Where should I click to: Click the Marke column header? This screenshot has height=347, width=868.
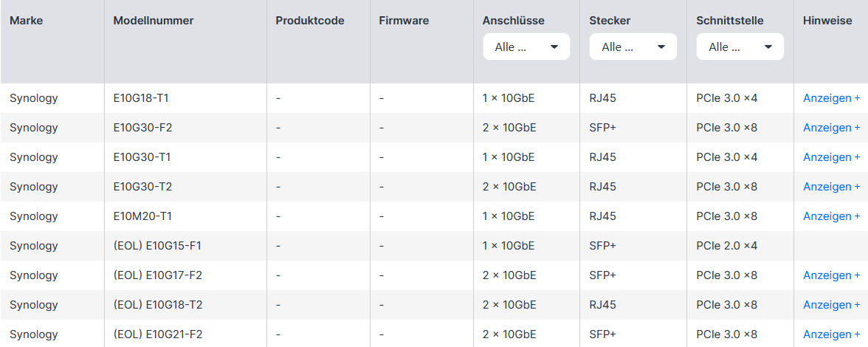(x=27, y=21)
